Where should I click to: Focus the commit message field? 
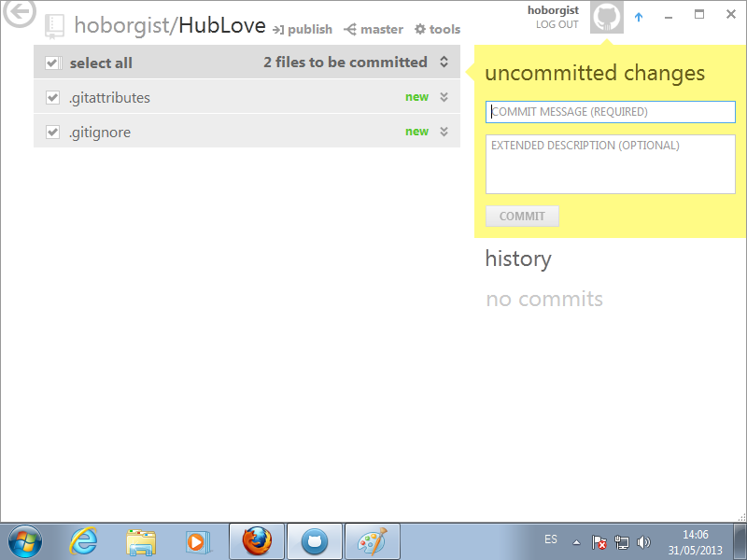(x=611, y=112)
